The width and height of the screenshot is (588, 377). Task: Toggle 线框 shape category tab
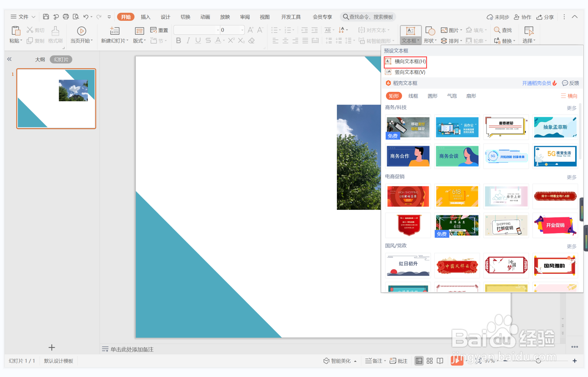pos(414,96)
